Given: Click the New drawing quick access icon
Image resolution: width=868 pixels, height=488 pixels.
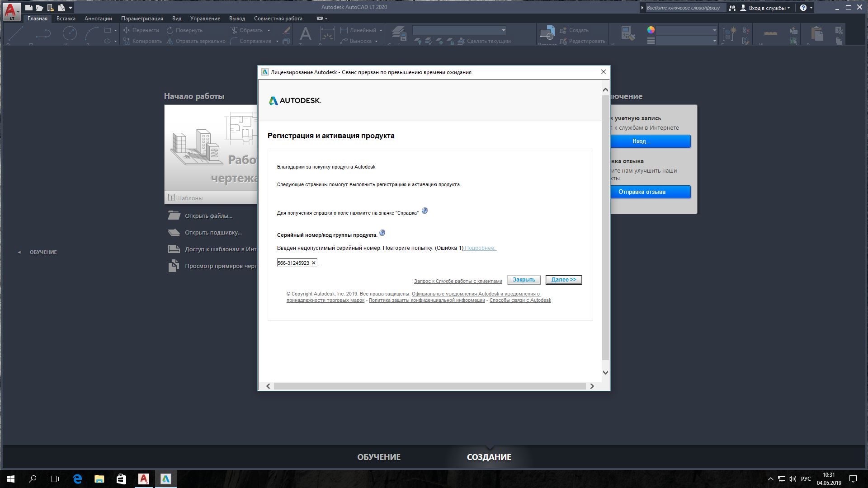Looking at the screenshot, I should [29, 8].
